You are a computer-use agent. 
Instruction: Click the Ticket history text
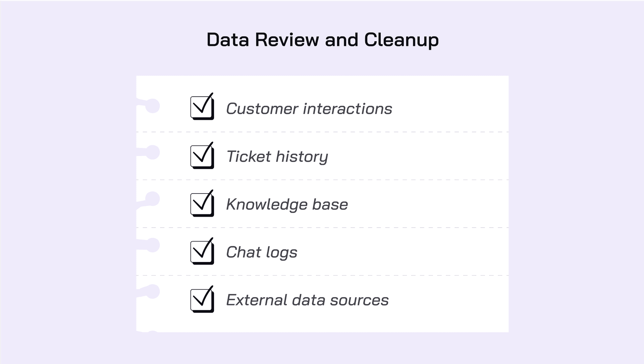coord(277,157)
